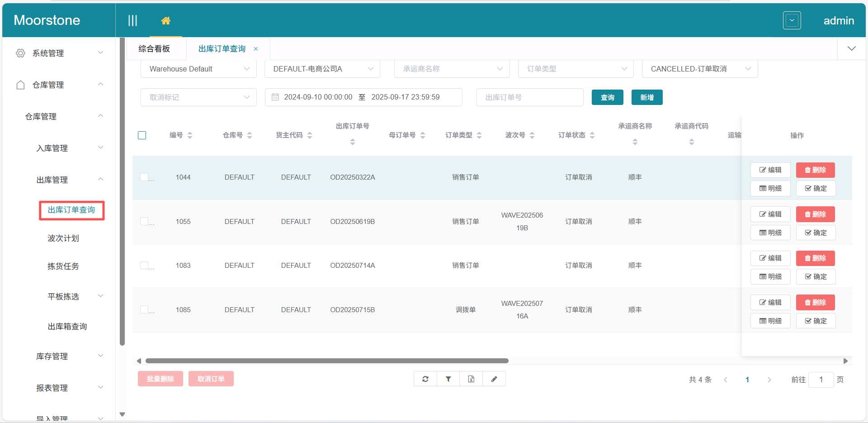Click the 新增 button to add order
Viewport: 868px width, 423px height.
(x=646, y=97)
